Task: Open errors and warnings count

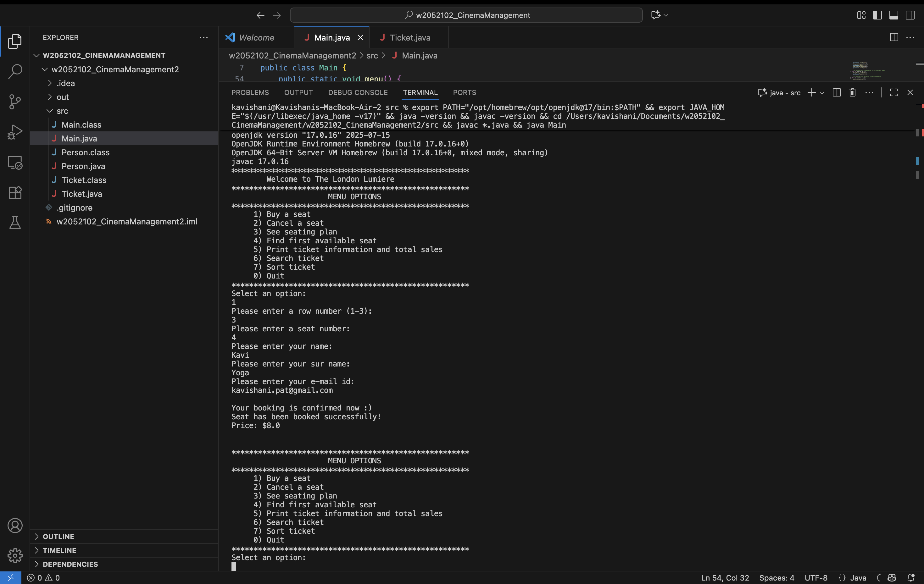Action: 43,578
